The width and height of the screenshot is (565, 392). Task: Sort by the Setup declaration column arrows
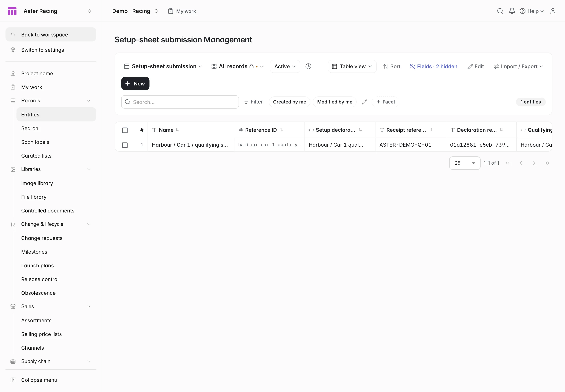coord(360,130)
